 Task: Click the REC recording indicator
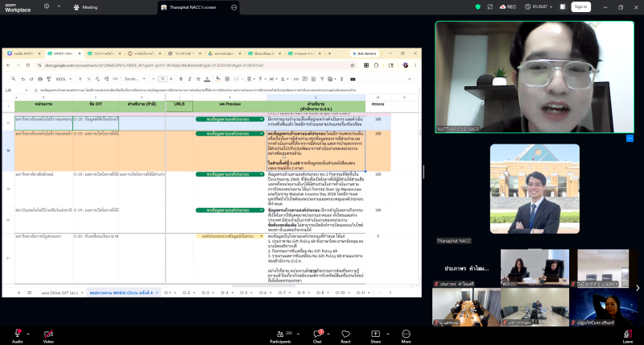[x=508, y=6]
